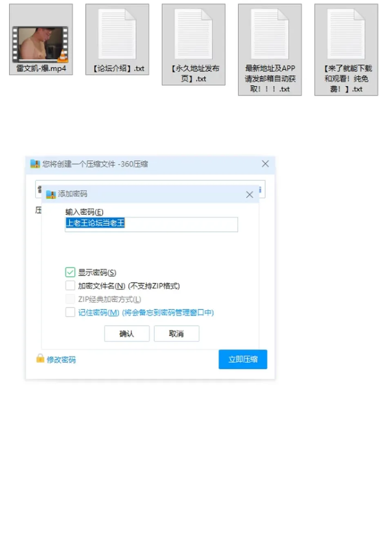Click the lock icon beside 修改密码

[40, 358]
